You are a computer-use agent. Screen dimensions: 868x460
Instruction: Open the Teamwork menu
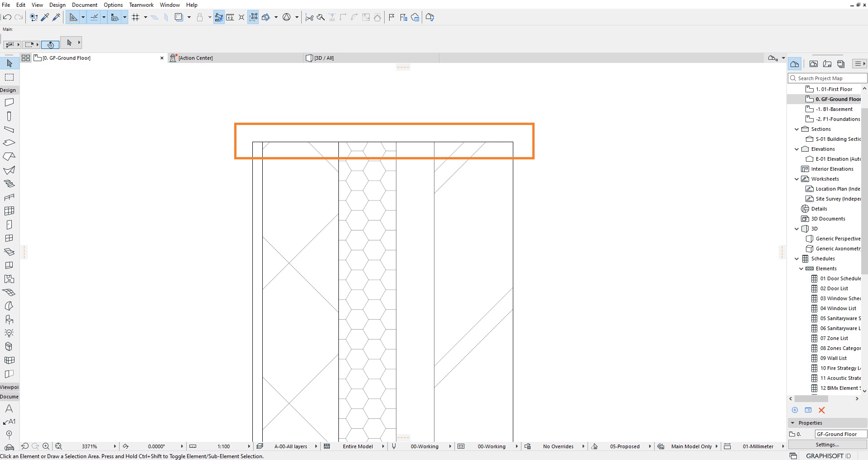[141, 5]
